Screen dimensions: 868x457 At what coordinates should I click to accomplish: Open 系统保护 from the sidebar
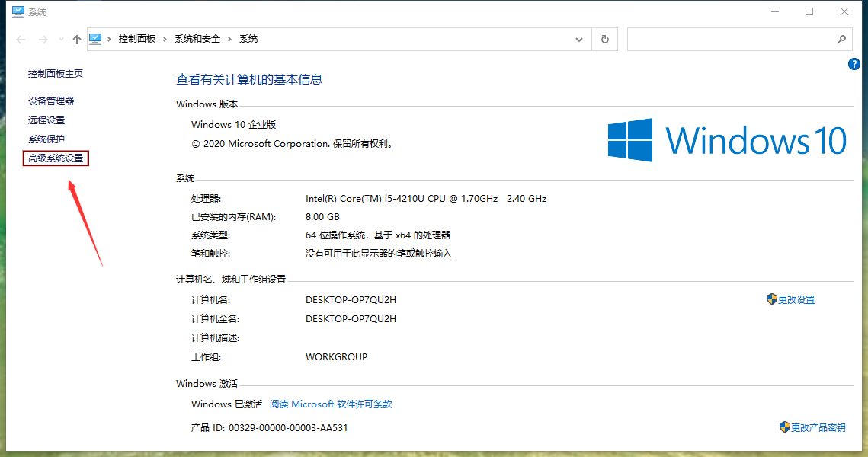(46, 139)
